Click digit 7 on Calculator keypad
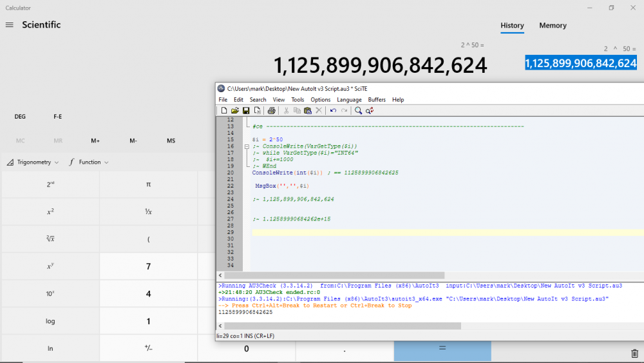644x363 pixels. [148, 266]
